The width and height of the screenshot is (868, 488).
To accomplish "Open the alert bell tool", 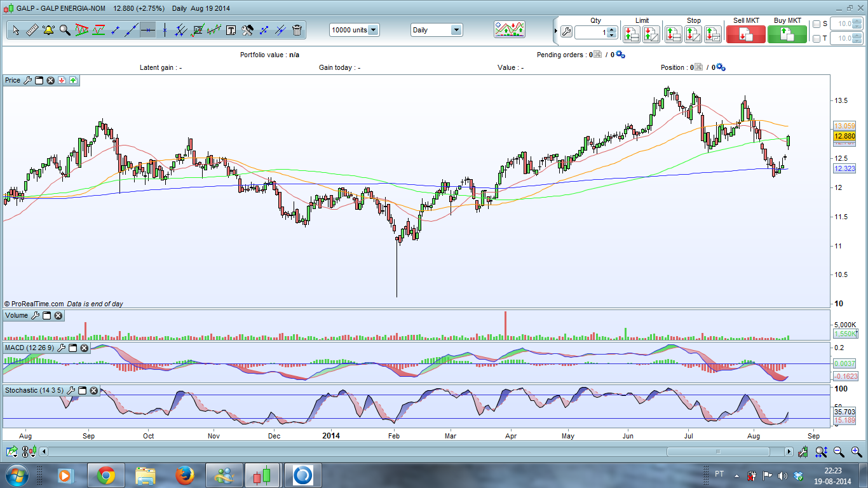I will (48, 30).
